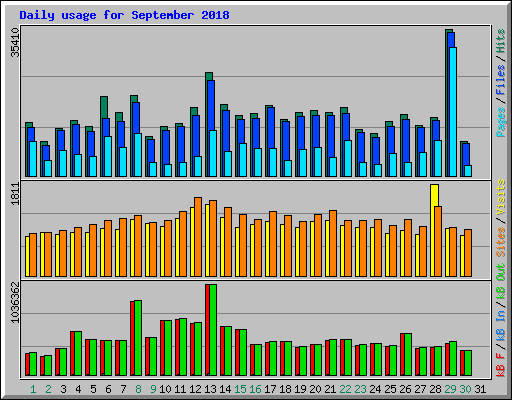Screen dimensions: 512x400
Task: Click day 11 on the x-axis
Action: (x=180, y=389)
